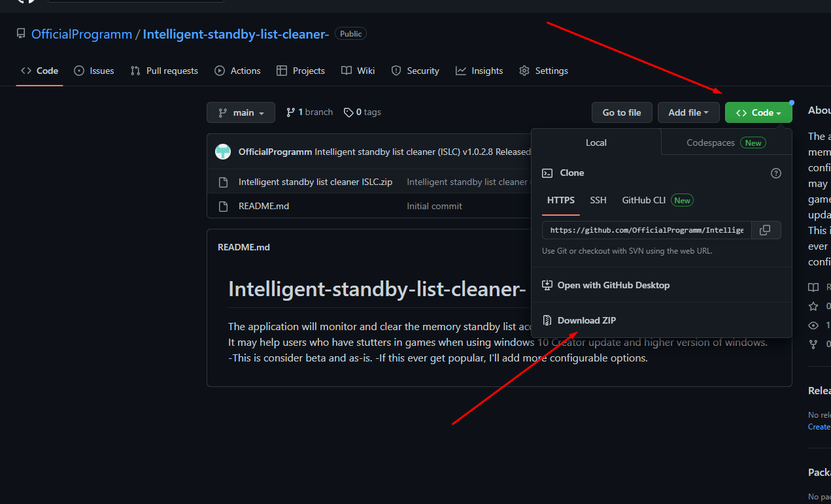831x504 pixels.
Task: Click the repository book icon before OfficialProgramm
Action: click(21, 34)
